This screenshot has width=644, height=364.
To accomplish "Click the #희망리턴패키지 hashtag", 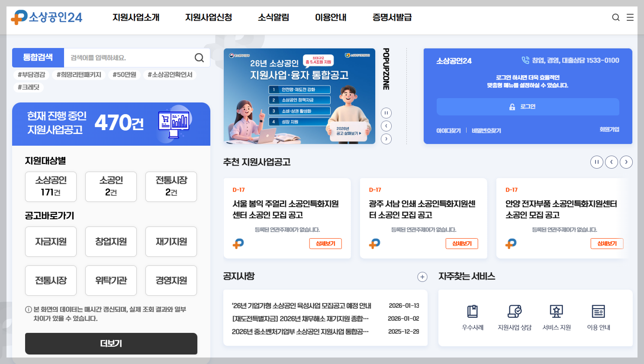I will [x=79, y=74].
